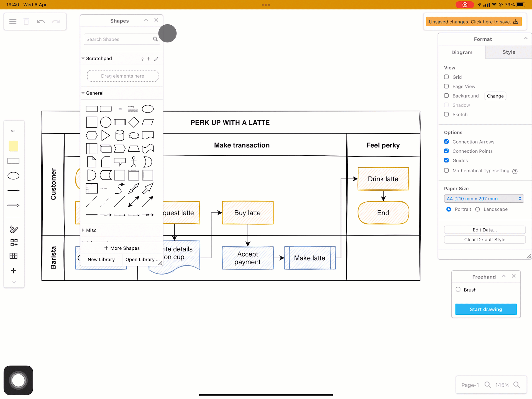
Task: Select the freehand drawing tool in sidebar
Action: (14, 229)
